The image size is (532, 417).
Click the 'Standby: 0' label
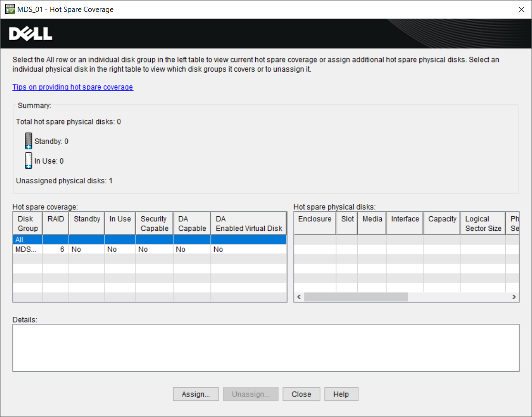[x=51, y=142]
